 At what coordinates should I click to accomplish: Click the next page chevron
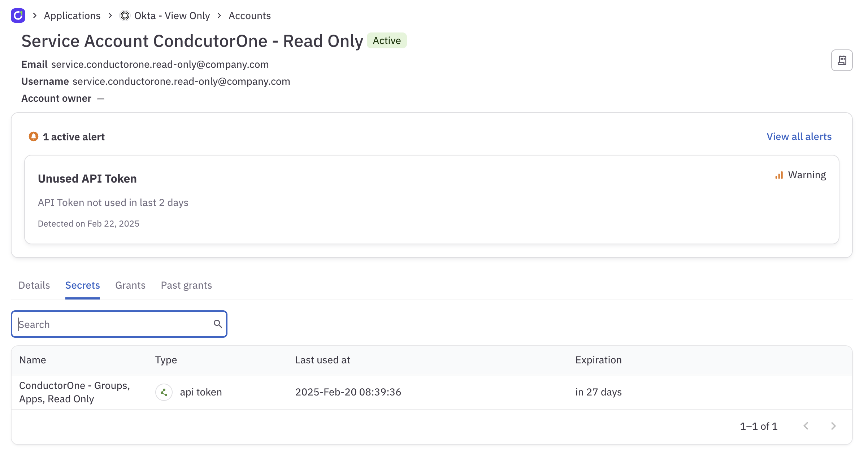833,426
